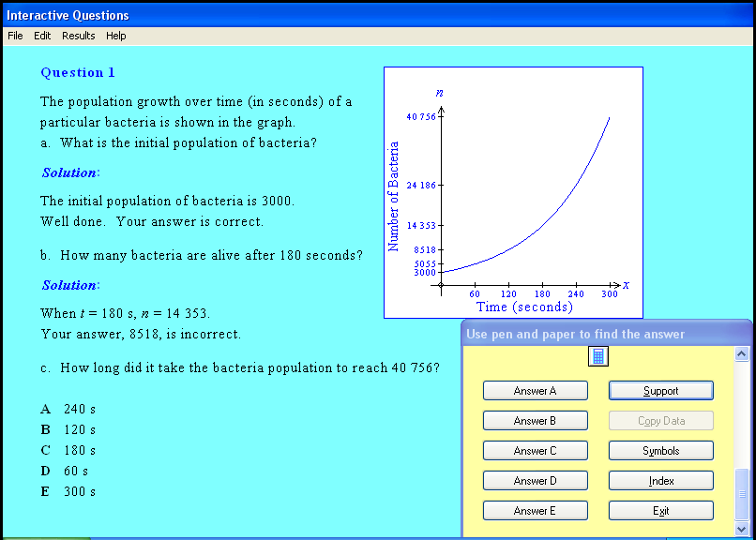Choose Answer B button
This screenshot has height=540, width=756.
point(536,421)
